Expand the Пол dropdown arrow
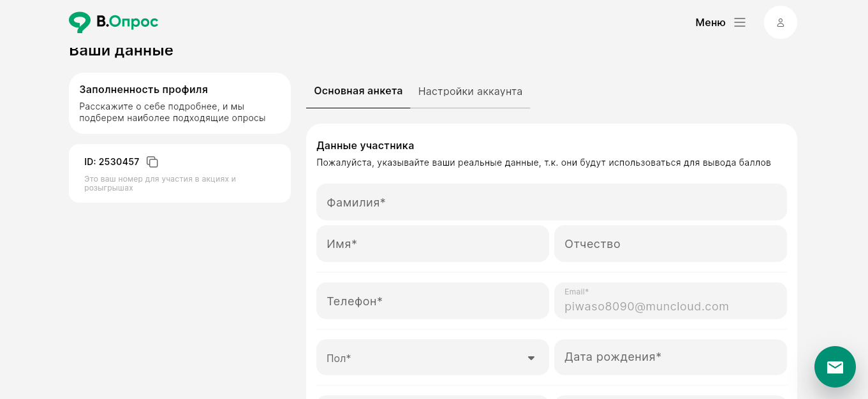Screen dimensions: 868x399 tap(531, 358)
